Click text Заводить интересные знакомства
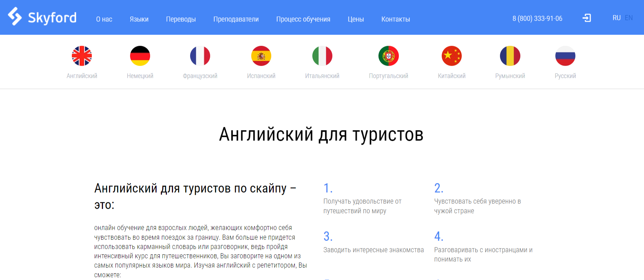 click(373, 250)
